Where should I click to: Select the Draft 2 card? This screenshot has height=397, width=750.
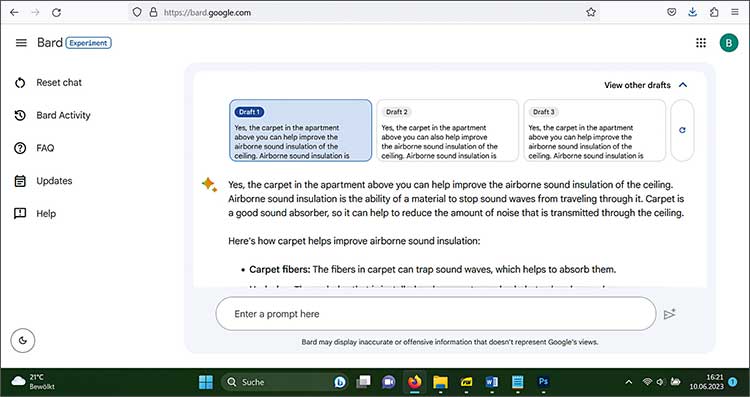click(x=448, y=130)
